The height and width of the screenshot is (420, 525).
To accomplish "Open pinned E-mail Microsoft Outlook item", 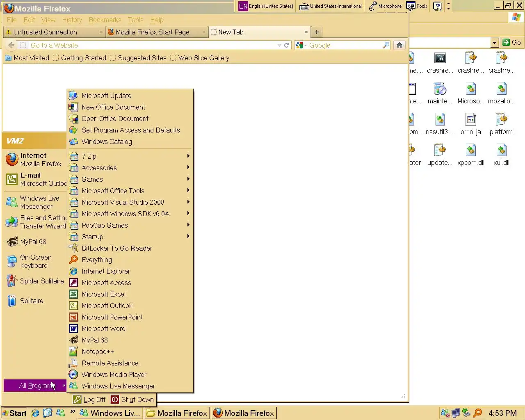I will point(35,179).
